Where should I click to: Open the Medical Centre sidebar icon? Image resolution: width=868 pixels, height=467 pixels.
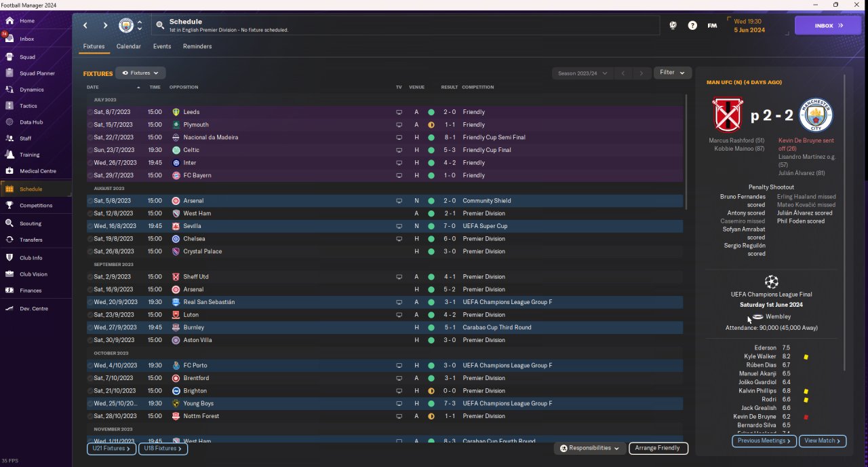9,171
